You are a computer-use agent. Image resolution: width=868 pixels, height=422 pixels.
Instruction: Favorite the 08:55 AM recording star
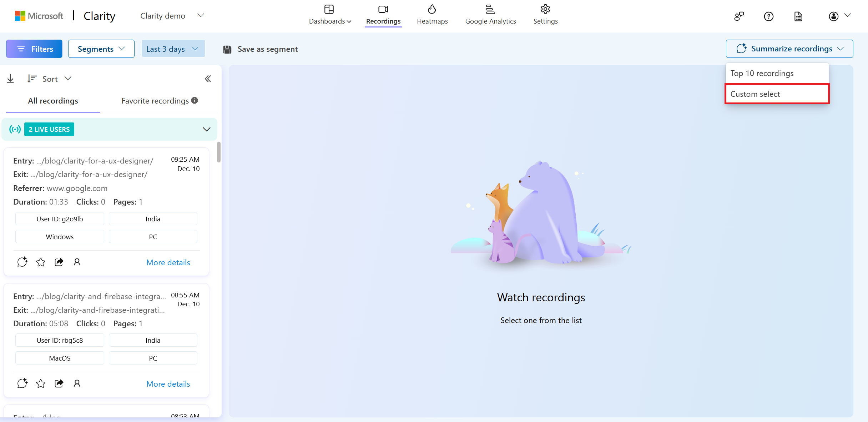[x=41, y=383]
